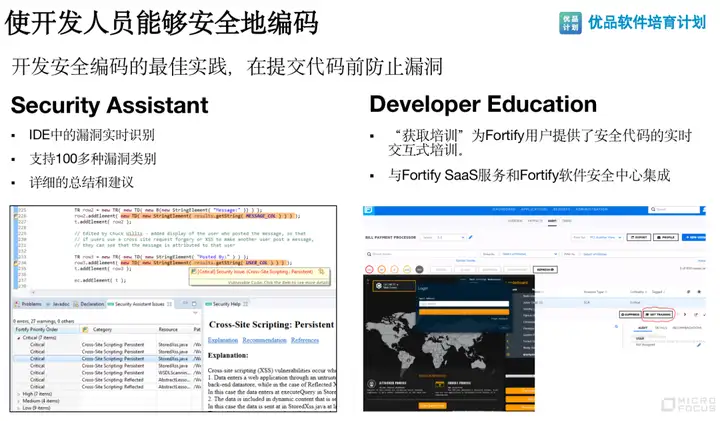
Task: Open the issues view menu triangle
Action: pyautogui.click(x=195, y=313)
